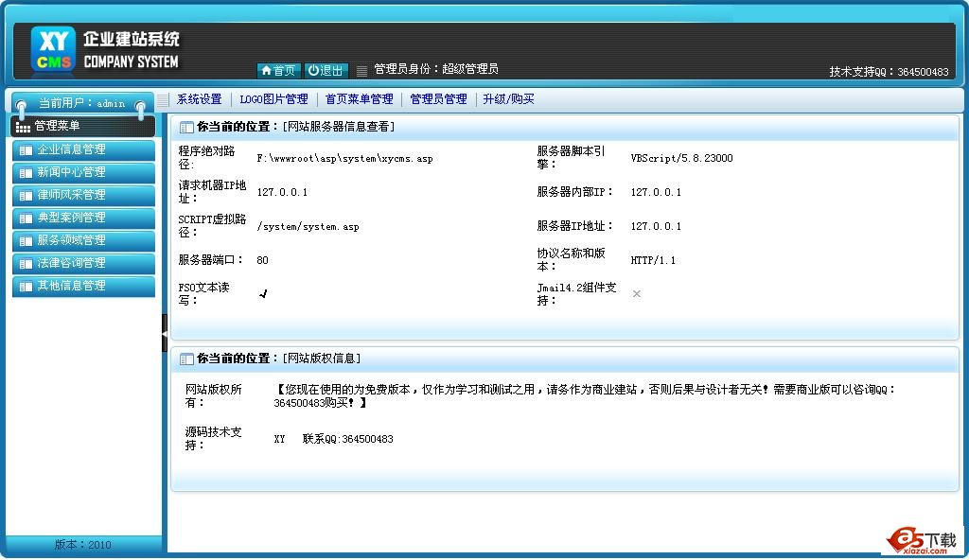Click the power icon on the 退出 button
The height and width of the screenshot is (560, 969).
click(313, 69)
